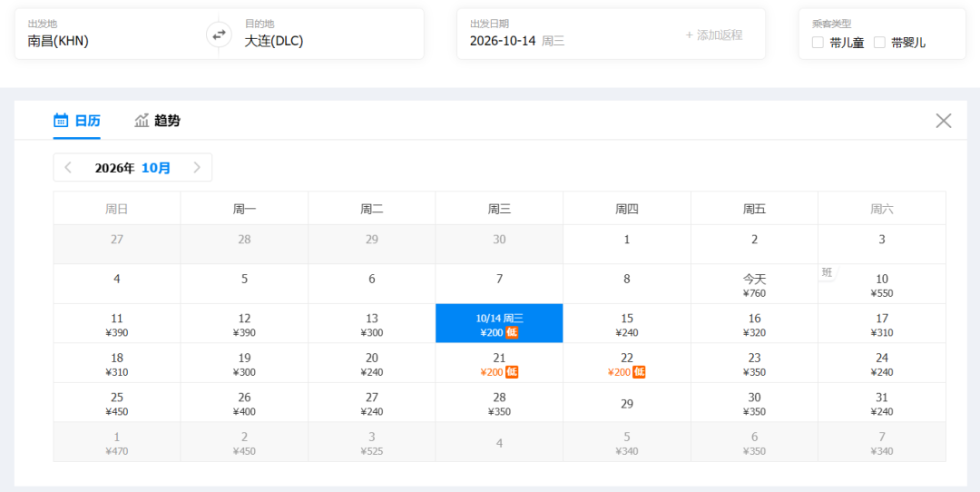Select October 11 priced ¥390
This screenshot has height=492, width=980.
coord(117,324)
